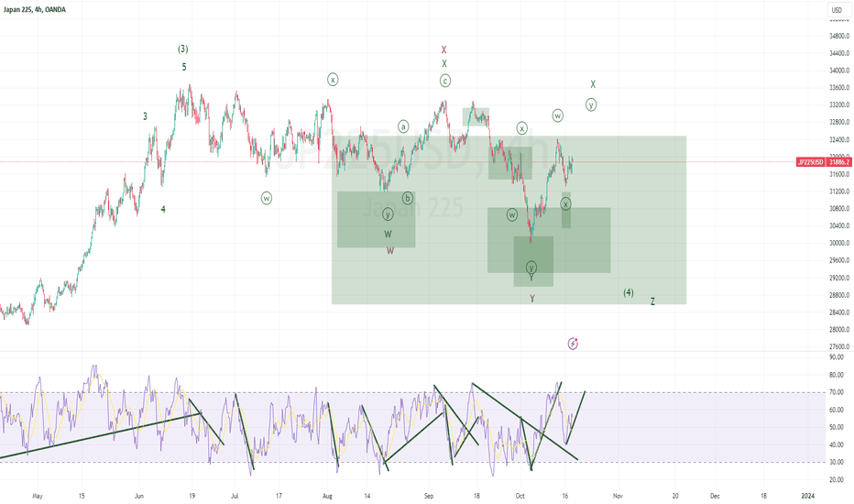
Task: Click the 30000.0 price axis label
Action: coord(839,243)
